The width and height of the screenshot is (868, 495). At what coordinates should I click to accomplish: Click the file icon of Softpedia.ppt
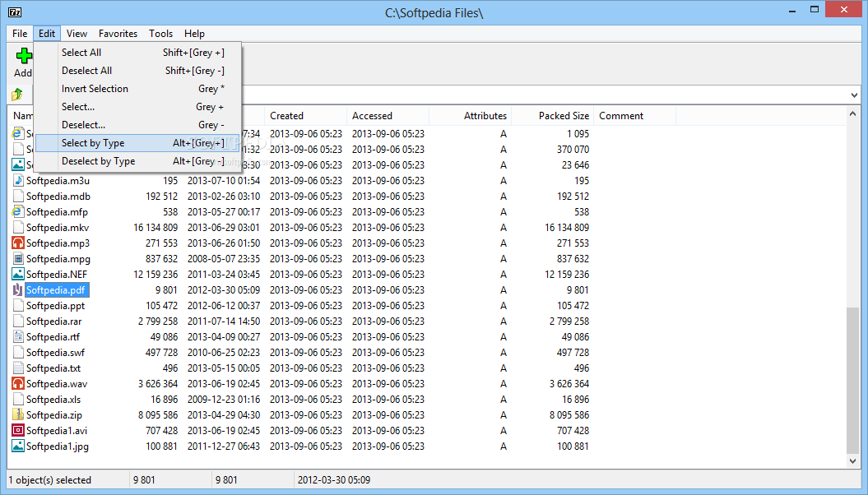click(18, 305)
